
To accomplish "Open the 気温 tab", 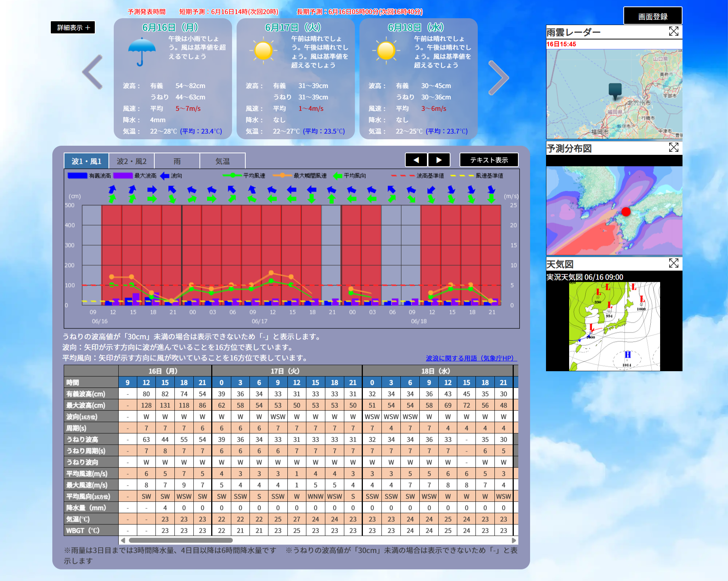I will click(x=223, y=161).
